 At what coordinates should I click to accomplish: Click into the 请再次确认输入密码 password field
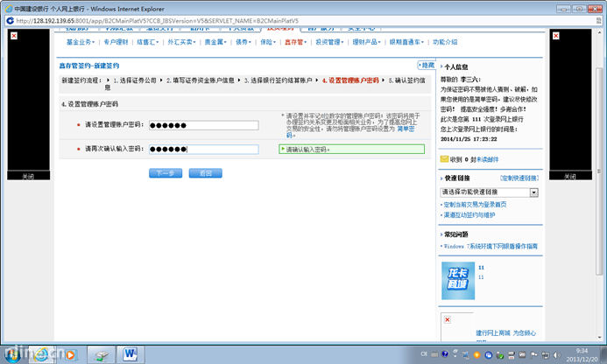pos(203,150)
